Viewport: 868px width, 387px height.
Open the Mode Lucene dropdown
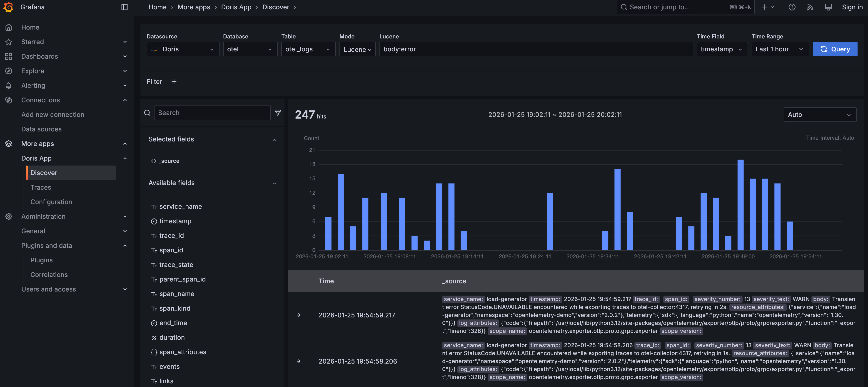point(357,49)
